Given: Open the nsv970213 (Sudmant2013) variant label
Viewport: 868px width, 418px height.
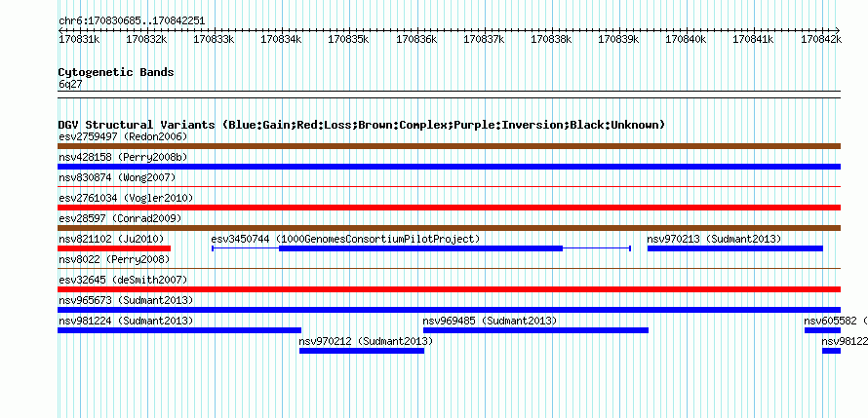Looking at the screenshot, I should pyautogui.click(x=714, y=239).
